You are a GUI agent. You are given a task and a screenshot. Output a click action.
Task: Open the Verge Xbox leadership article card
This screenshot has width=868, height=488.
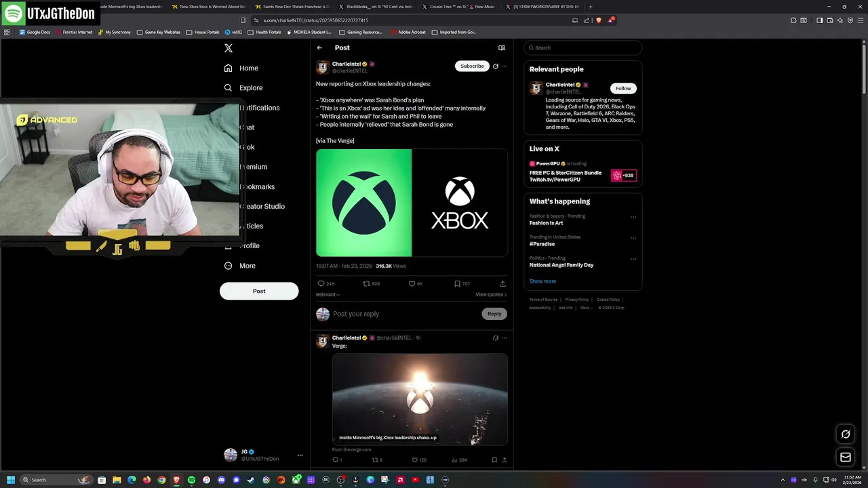pos(420,399)
